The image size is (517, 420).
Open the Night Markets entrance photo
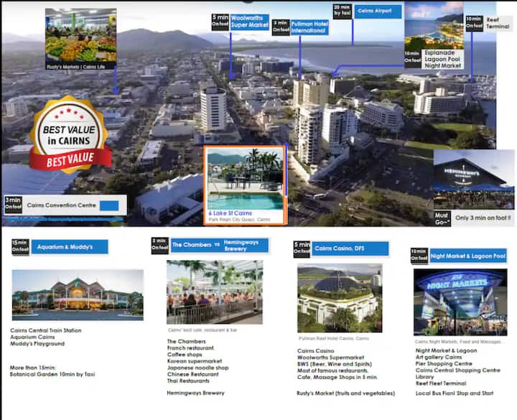[460, 302]
